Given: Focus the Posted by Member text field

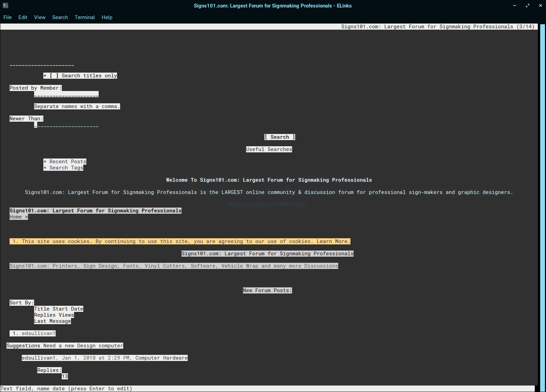Looking at the screenshot, I should pos(66,94).
